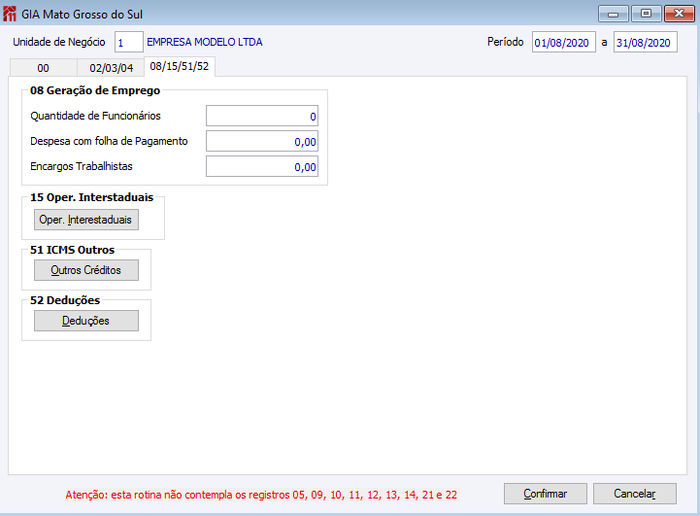This screenshot has width=700, height=516.
Task: Click the Despesa com folha de Pagamento field
Action: click(262, 141)
